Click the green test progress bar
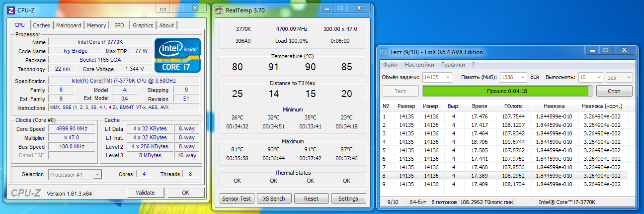Screen dimensions: 644x214 tap(505, 91)
